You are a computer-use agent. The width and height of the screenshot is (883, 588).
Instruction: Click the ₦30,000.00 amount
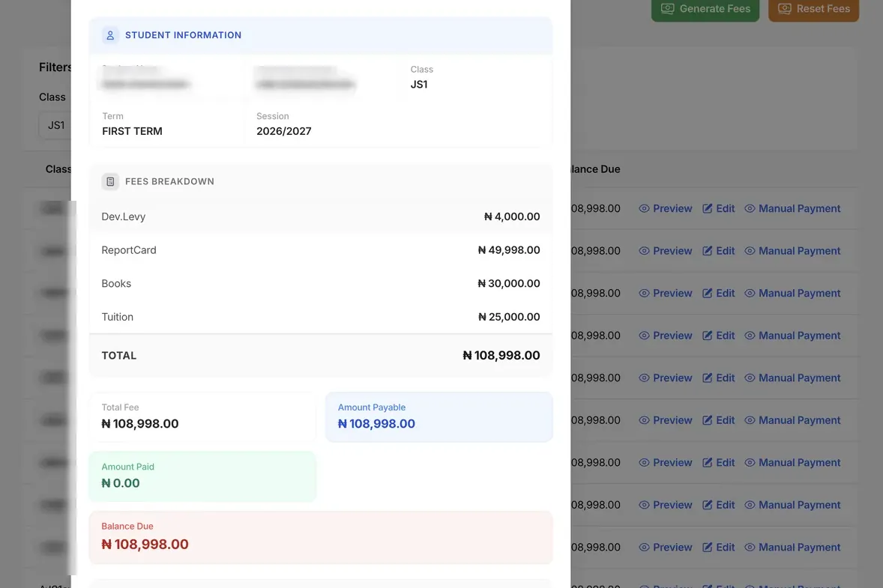point(509,284)
